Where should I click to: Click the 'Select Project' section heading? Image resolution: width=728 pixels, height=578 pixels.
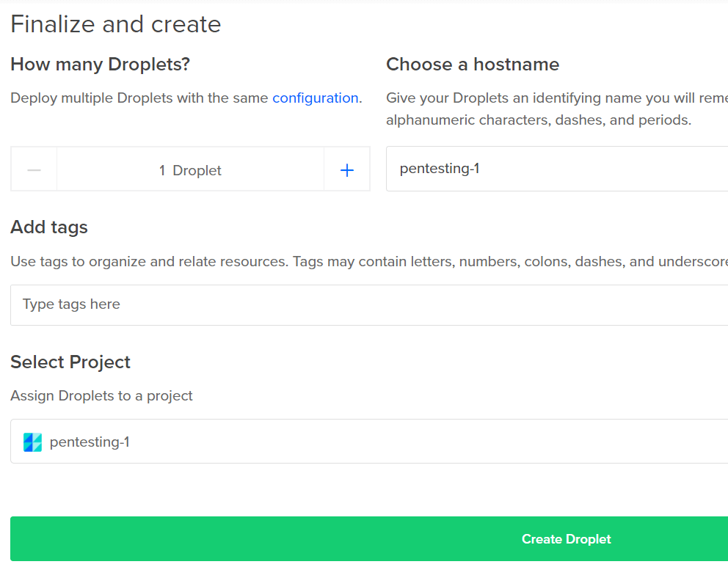tap(70, 362)
